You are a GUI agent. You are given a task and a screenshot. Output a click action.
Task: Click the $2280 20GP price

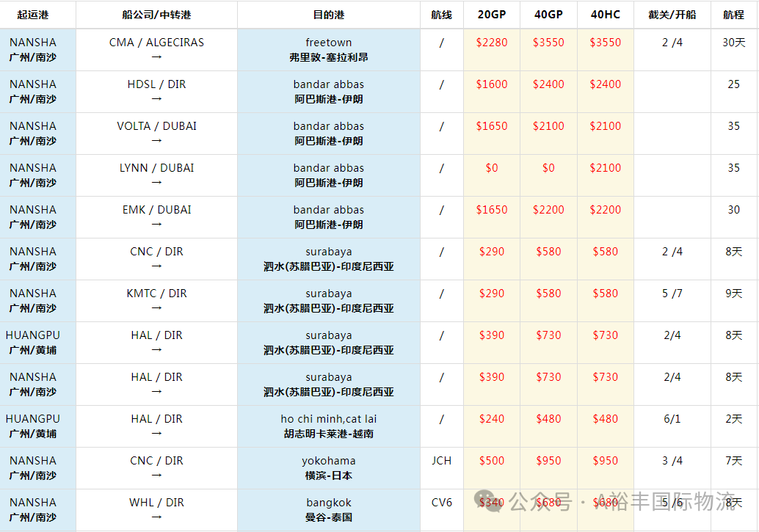492,43
